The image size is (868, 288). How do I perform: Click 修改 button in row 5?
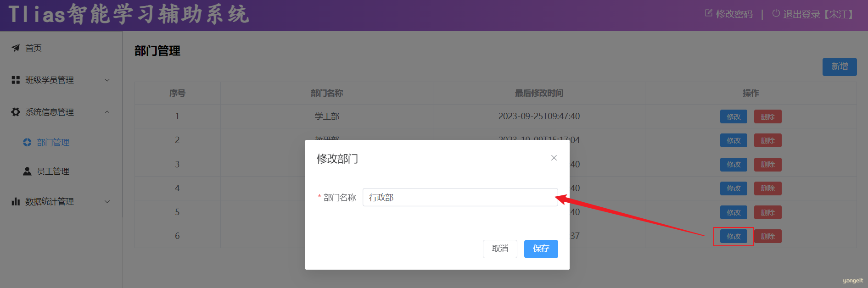(734, 212)
